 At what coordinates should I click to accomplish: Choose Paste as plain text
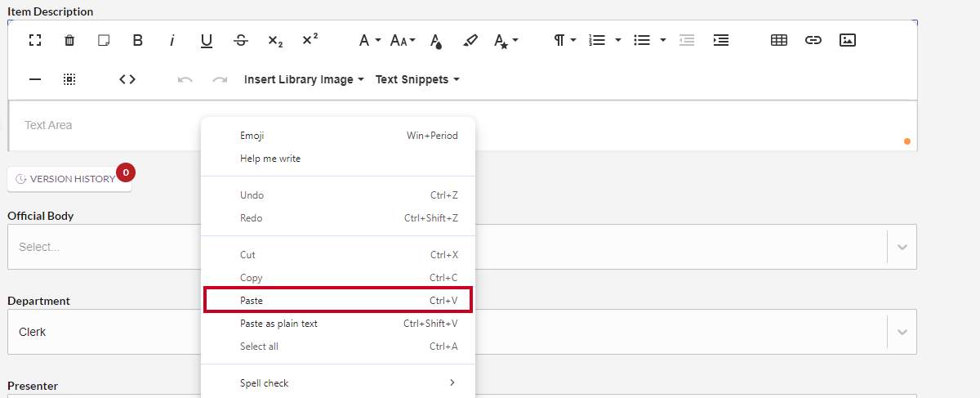click(x=338, y=324)
